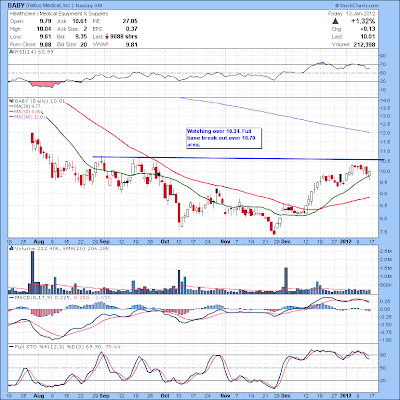Click the P/E value 27.05

pyautogui.click(x=130, y=21)
